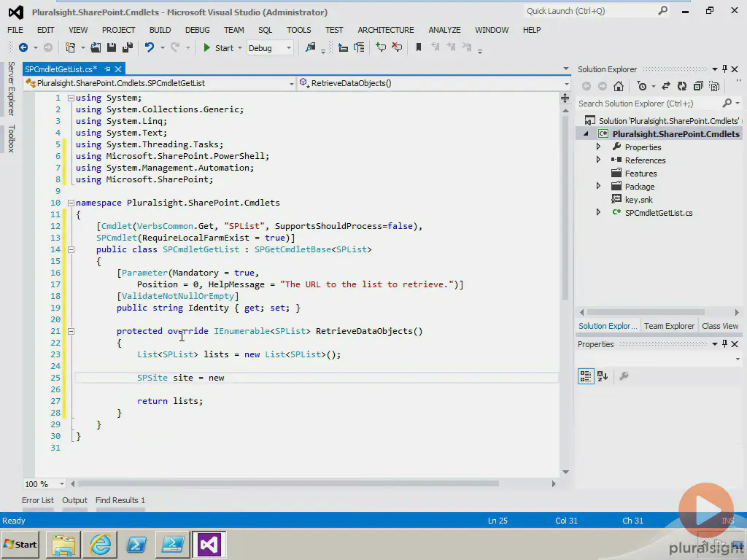Click the Navigate Backward toolbar arrow

point(23,47)
